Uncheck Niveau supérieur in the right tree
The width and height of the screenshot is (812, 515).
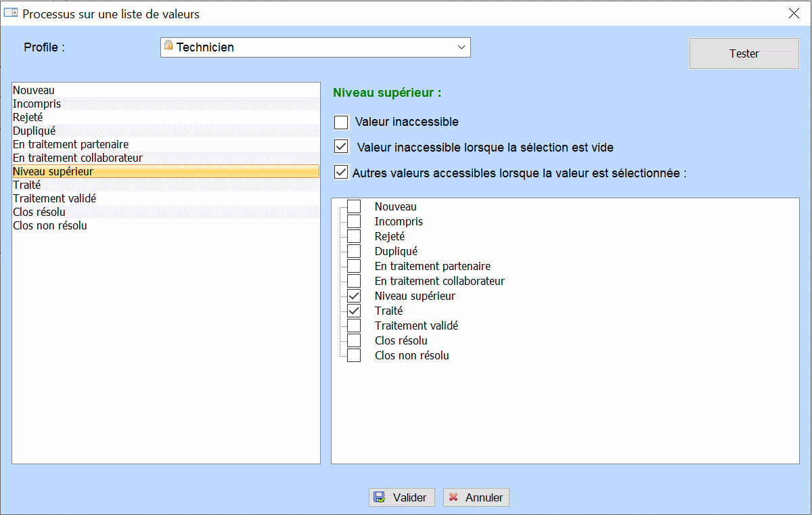pyautogui.click(x=354, y=296)
